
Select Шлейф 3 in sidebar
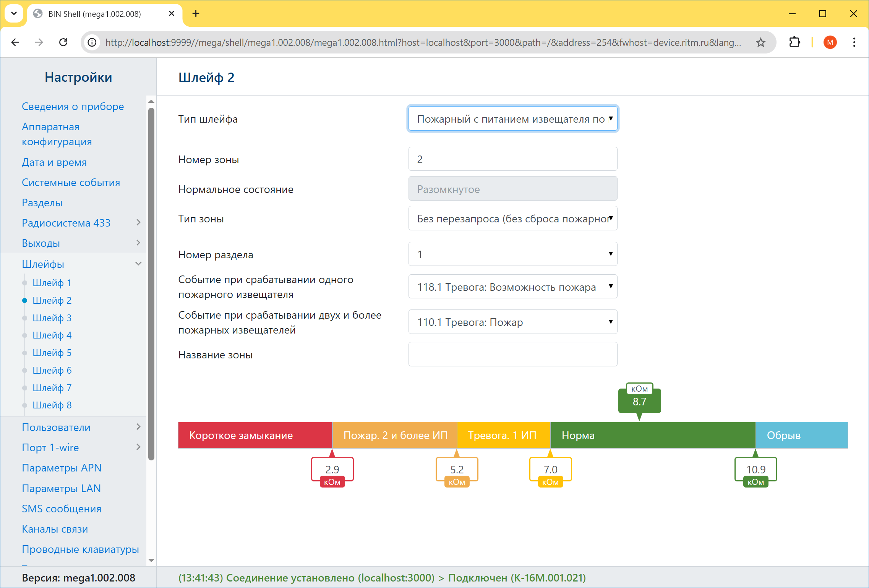52,318
